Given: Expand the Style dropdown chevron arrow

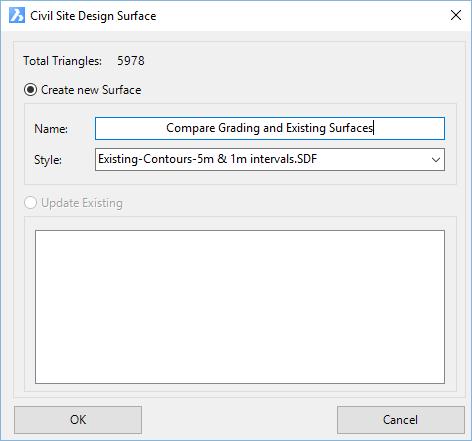Looking at the screenshot, I should (x=436, y=160).
